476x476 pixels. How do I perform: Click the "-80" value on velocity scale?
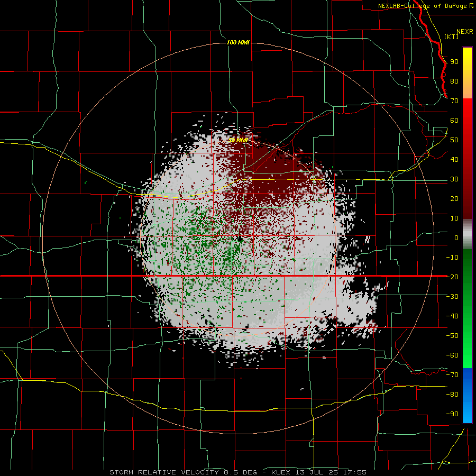click(x=452, y=395)
